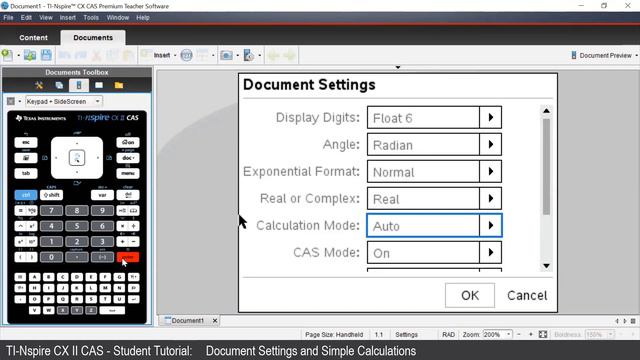Open the Window menu
The width and height of the screenshot is (640, 360).
click(118, 18)
